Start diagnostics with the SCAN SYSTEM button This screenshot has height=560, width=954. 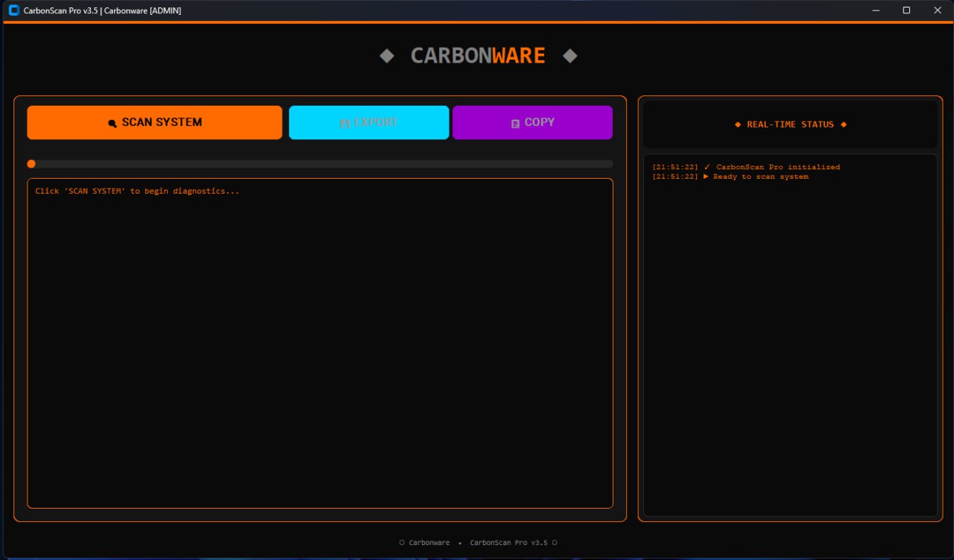(x=154, y=122)
